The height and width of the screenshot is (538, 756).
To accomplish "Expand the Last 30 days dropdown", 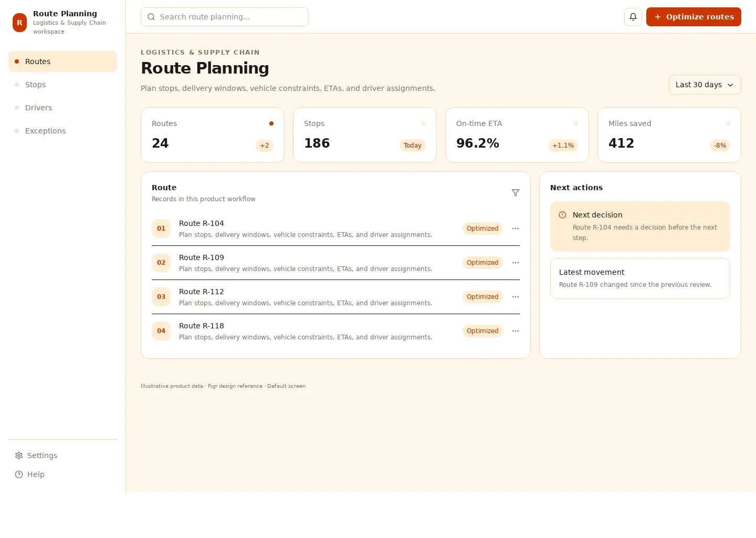I will coord(705,85).
